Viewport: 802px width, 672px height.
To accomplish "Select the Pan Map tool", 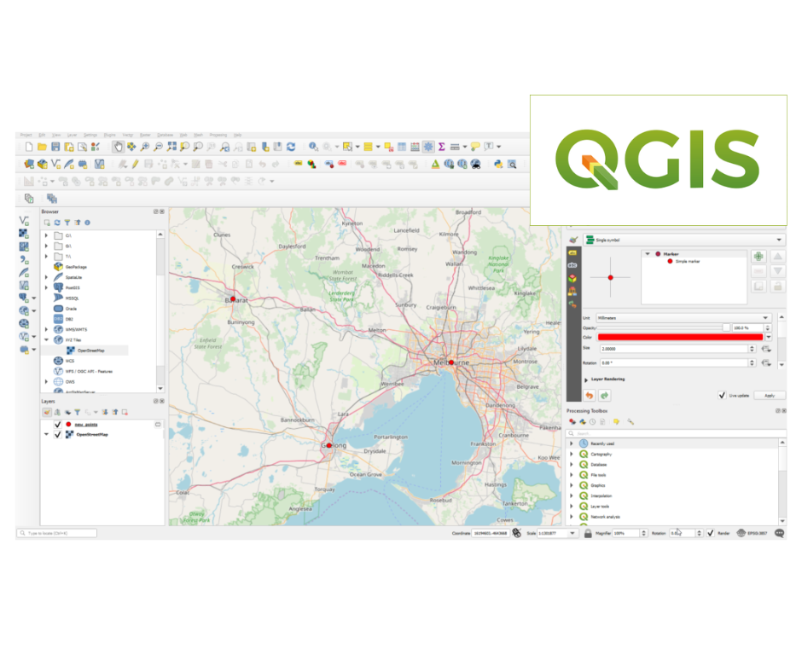I will [x=118, y=148].
